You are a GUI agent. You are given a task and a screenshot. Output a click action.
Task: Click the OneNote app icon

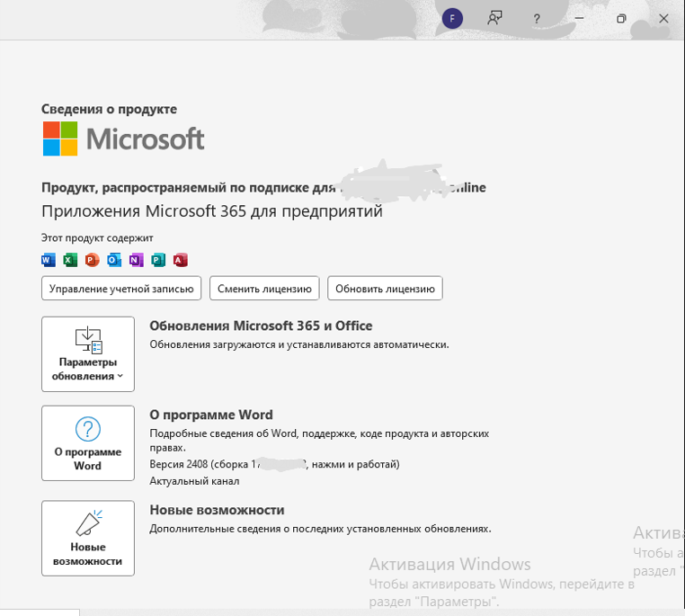click(x=136, y=261)
